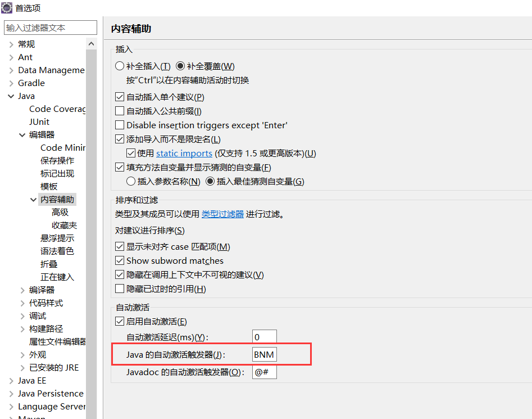Click the tree vertical scrollbar track
This screenshot has height=419, width=532.
(91, 235)
